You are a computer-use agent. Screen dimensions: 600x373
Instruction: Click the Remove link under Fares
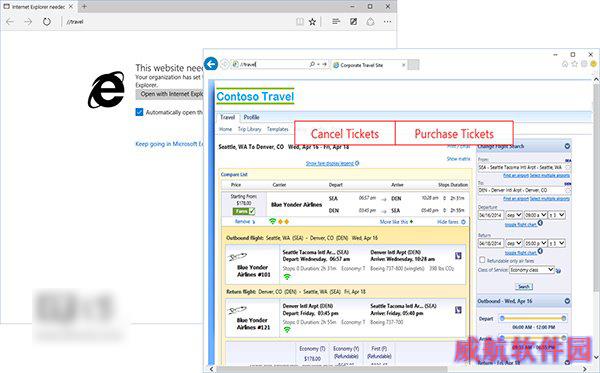(243, 222)
